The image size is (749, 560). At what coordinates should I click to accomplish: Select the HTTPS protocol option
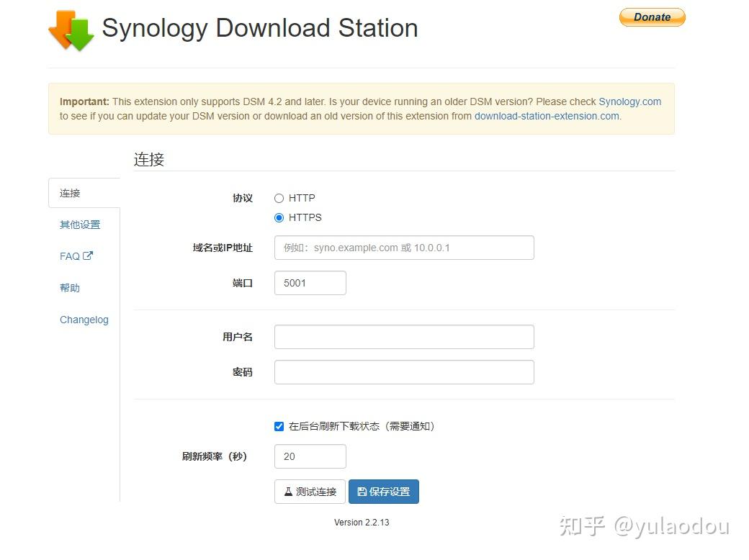pyautogui.click(x=279, y=217)
